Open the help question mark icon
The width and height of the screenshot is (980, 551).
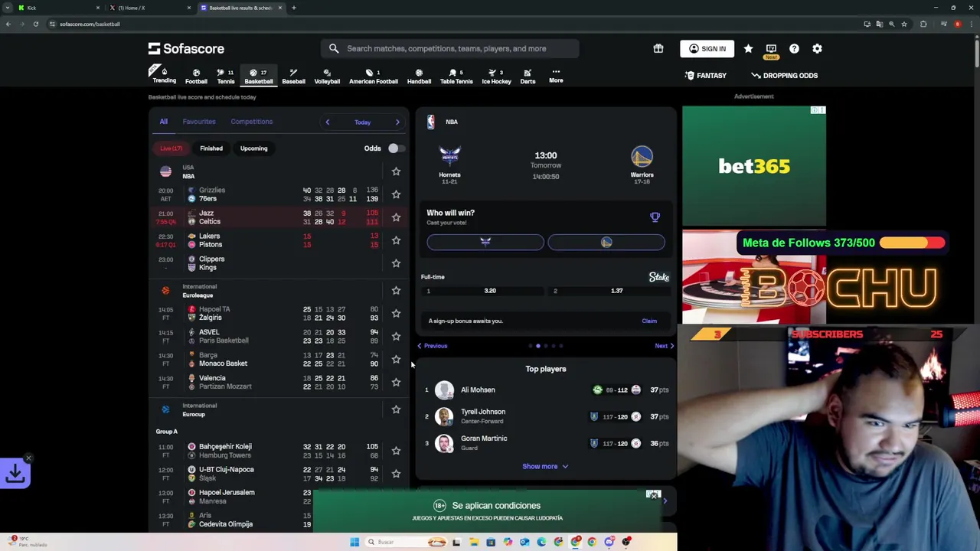[794, 48]
